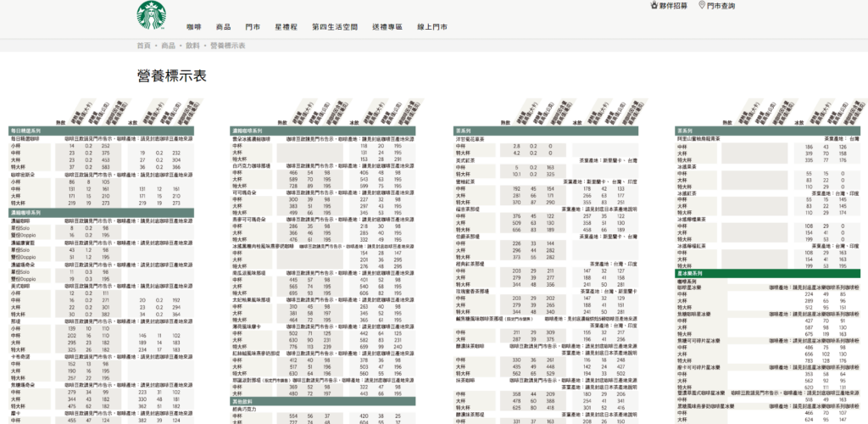The width and height of the screenshot is (868, 424).
Task: Open the 咖啡 navigation menu
Action: [194, 26]
